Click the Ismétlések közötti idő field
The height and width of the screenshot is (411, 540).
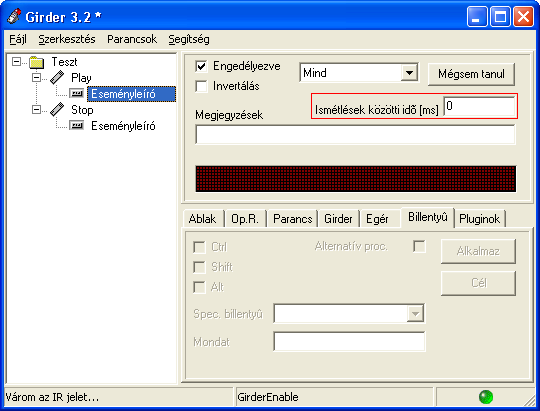479,106
